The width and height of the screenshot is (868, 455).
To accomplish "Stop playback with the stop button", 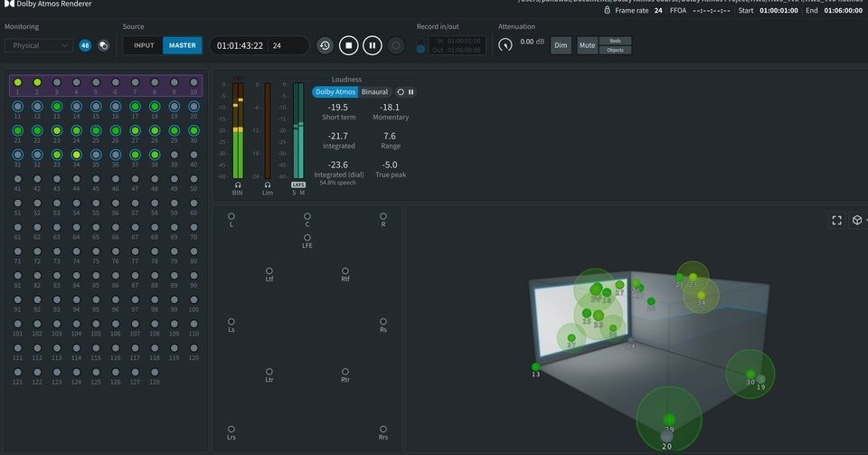I will point(349,45).
